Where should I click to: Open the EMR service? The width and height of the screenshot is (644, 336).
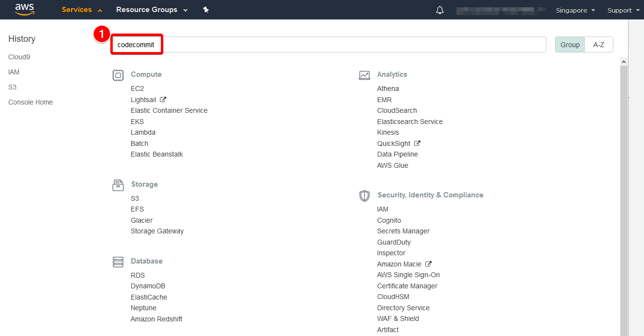click(x=384, y=100)
